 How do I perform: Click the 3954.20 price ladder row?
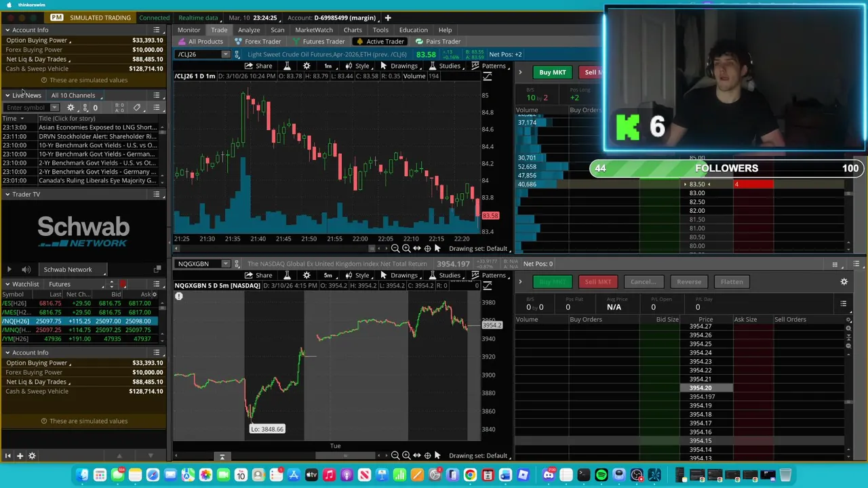coord(706,388)
